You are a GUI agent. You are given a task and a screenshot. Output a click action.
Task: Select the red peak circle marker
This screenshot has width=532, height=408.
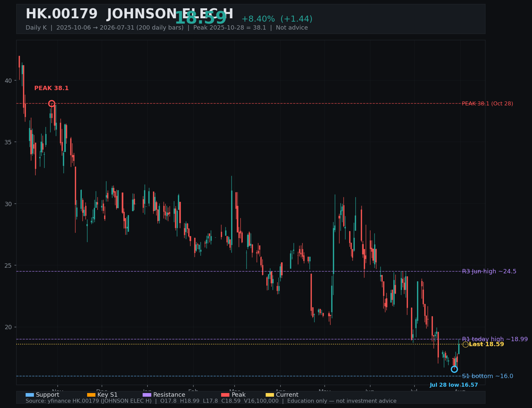click(x=52, y=103)
